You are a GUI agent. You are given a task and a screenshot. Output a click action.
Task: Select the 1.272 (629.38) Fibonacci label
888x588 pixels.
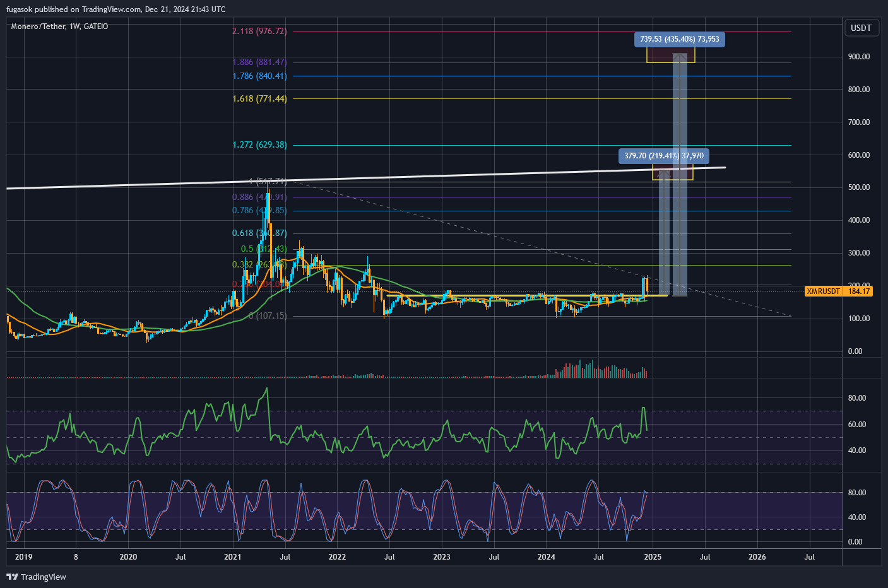pos(259,144)
